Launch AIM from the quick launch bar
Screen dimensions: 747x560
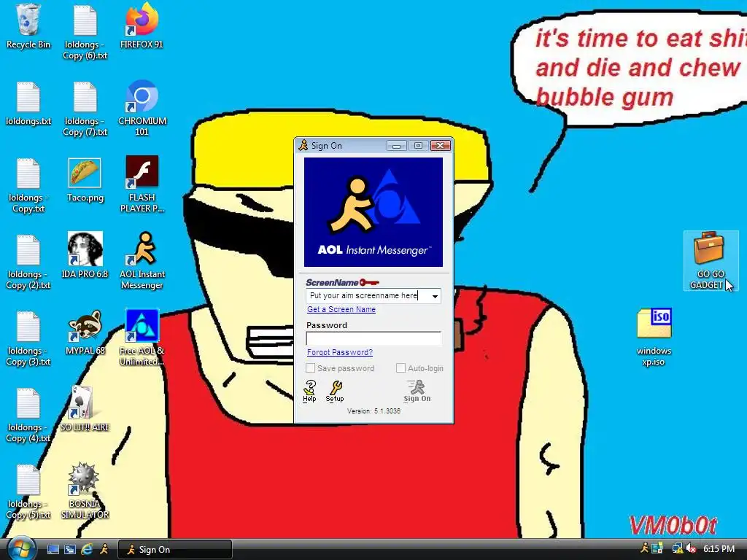click(104, 550)
